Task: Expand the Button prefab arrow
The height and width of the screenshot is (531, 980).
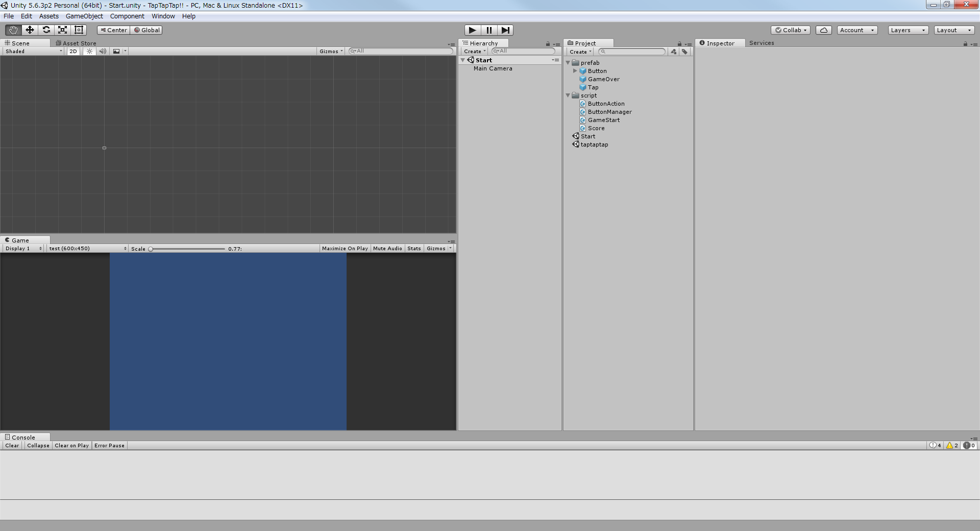Action: pos(575,71)
